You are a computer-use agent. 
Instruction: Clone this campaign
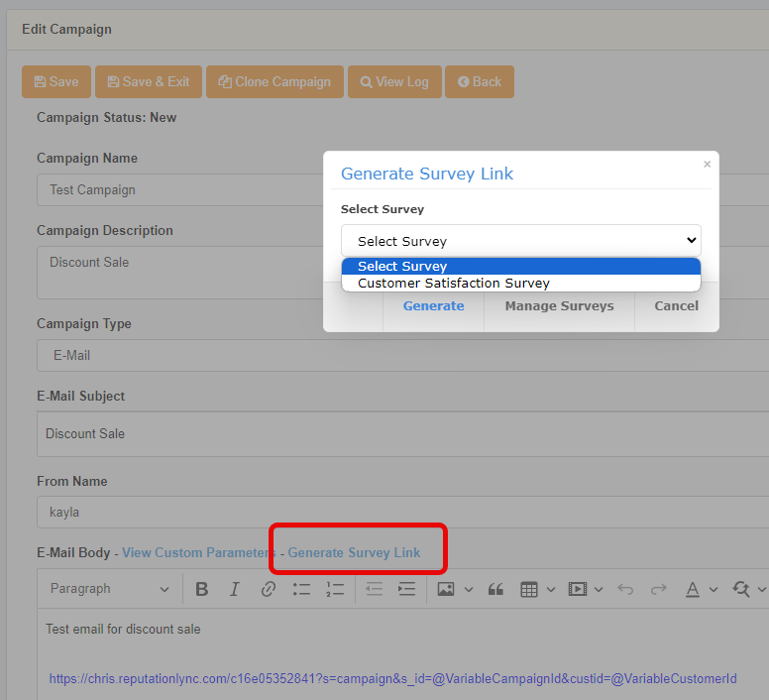pyautogui.click(x=275, y=82)
